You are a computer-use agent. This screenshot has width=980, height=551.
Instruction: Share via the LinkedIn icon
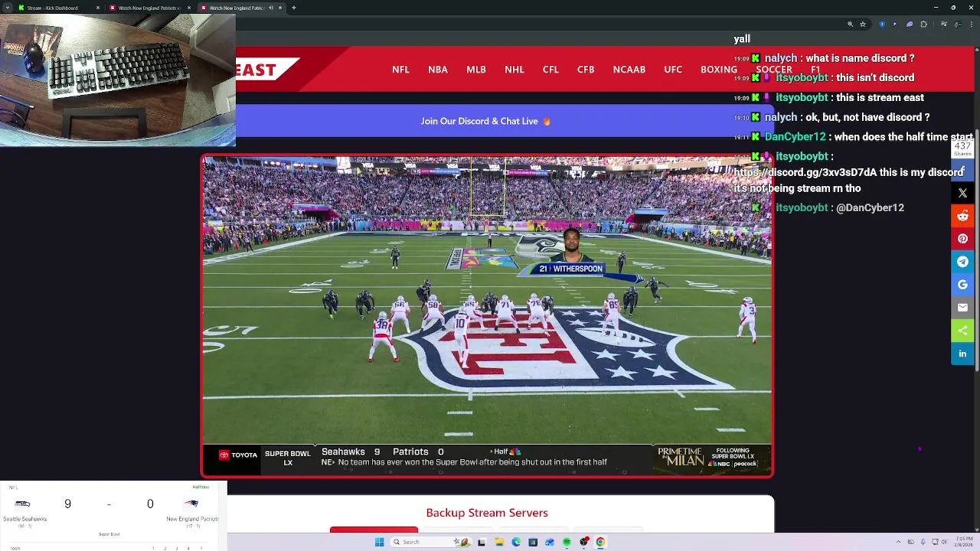[x=962, y=354]
